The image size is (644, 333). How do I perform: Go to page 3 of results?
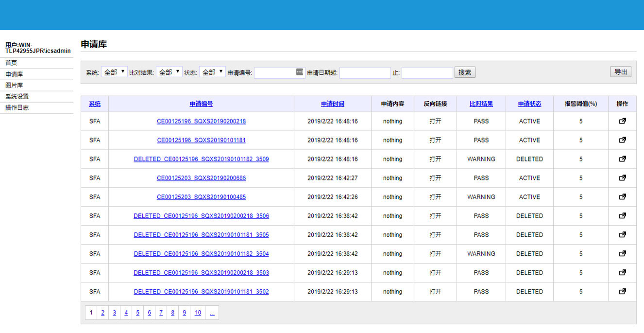pos(114,313)
